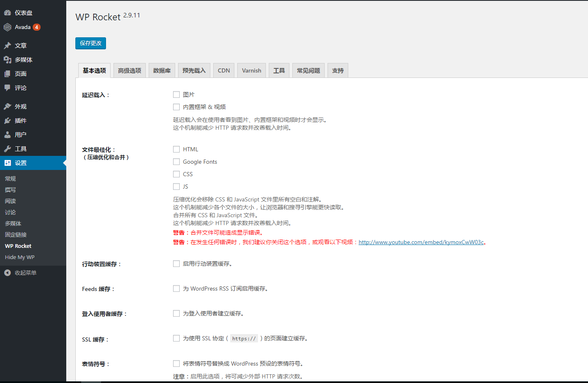
Task: Check the HTML minification checkbox
Action: point(176,149)
